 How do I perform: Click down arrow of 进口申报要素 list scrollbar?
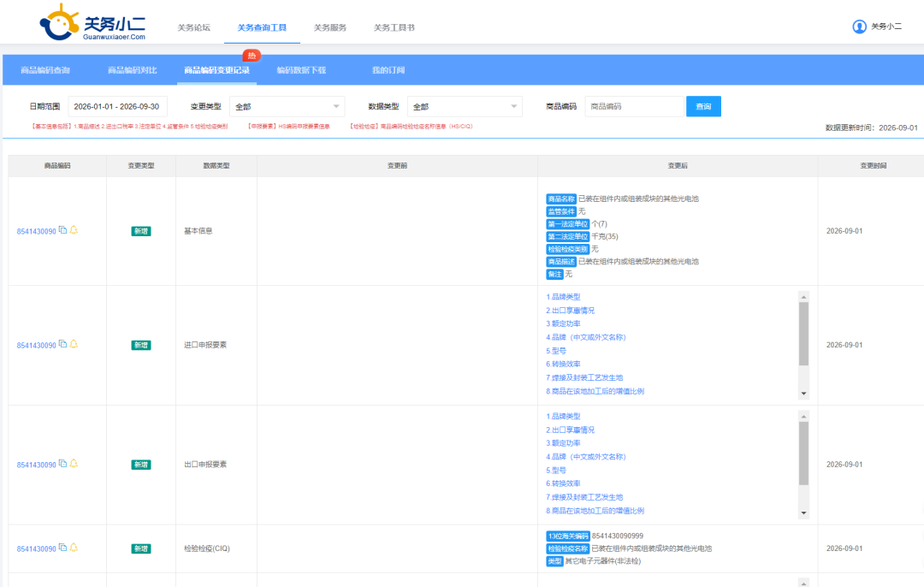pos(803,393)
